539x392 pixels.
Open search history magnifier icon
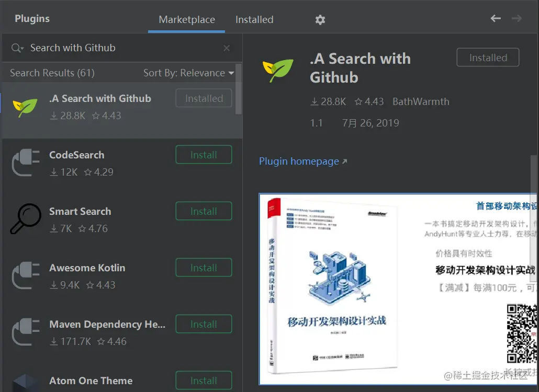click(x=17, y=48)
